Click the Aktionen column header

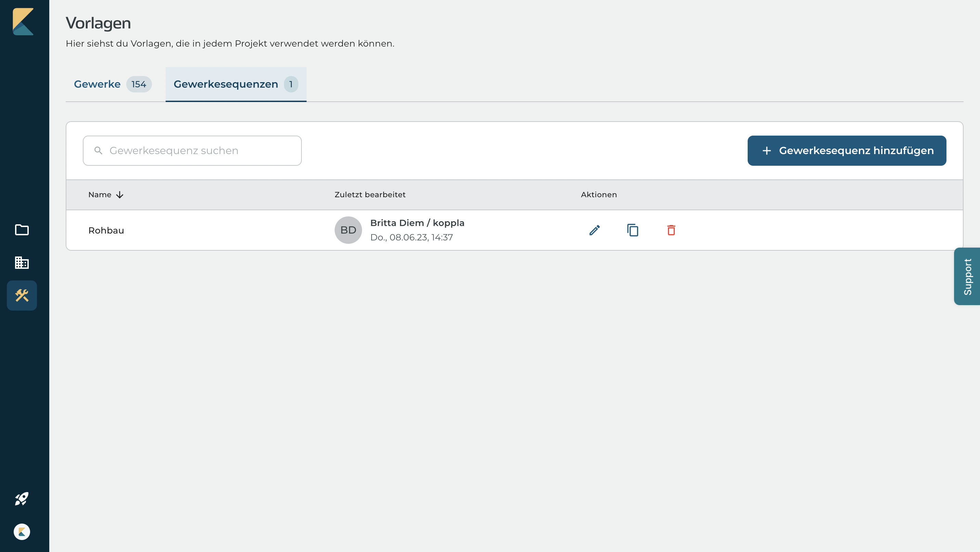(x=599, y=195)
